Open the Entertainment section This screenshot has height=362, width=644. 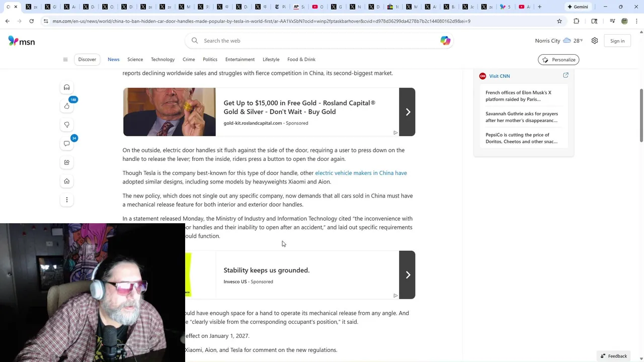(x=240, y=59)
